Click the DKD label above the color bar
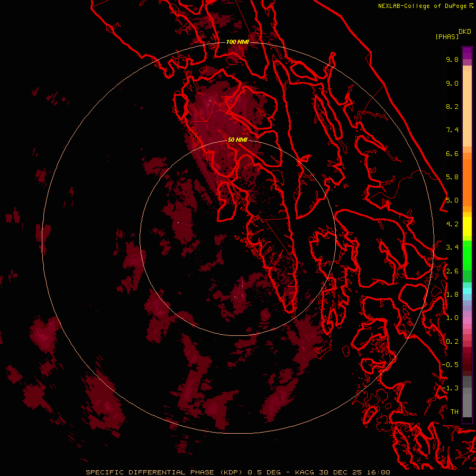The height and width of the screenshot is (476, 476). pyautogui.click(x=465, y=31)
